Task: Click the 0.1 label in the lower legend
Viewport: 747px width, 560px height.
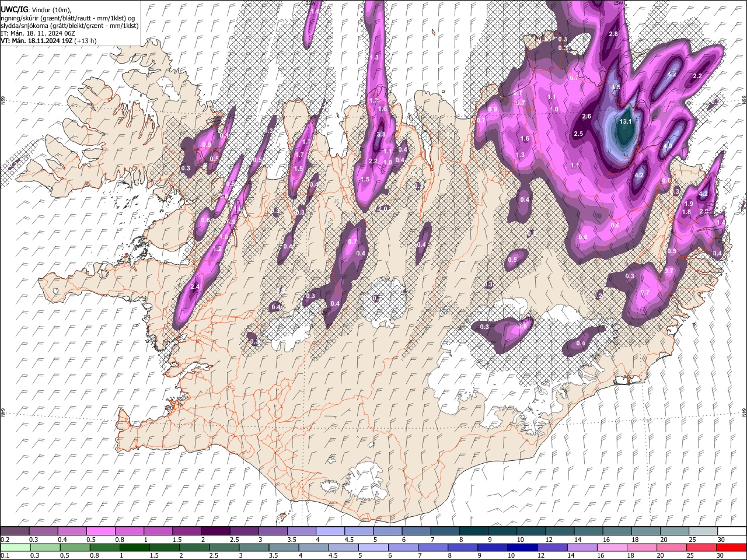Action: point(4,555)
